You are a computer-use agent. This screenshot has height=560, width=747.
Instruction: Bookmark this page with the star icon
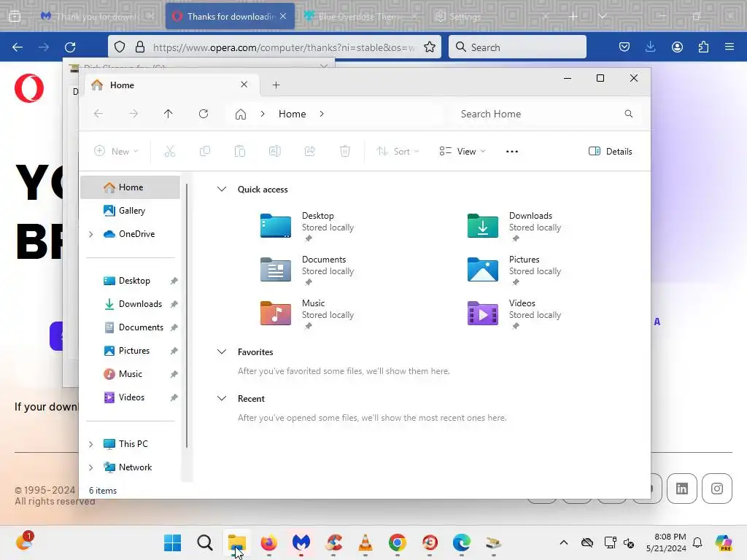point(430,47)
